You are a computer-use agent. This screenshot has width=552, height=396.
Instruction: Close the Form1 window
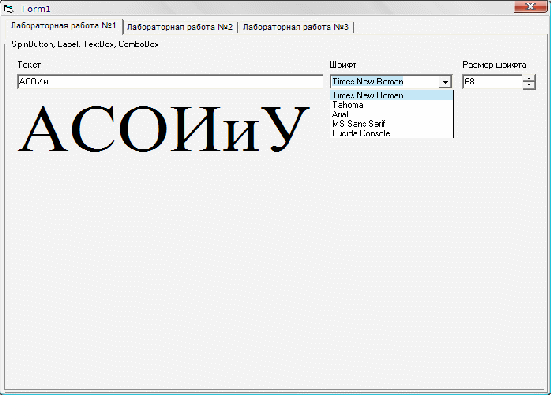click(x=531, y=7)
